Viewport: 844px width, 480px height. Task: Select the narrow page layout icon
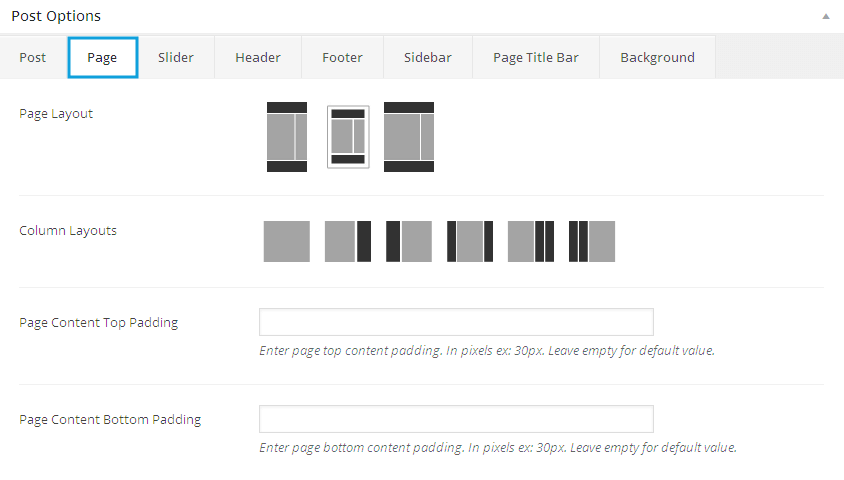(x=287, y=136)
